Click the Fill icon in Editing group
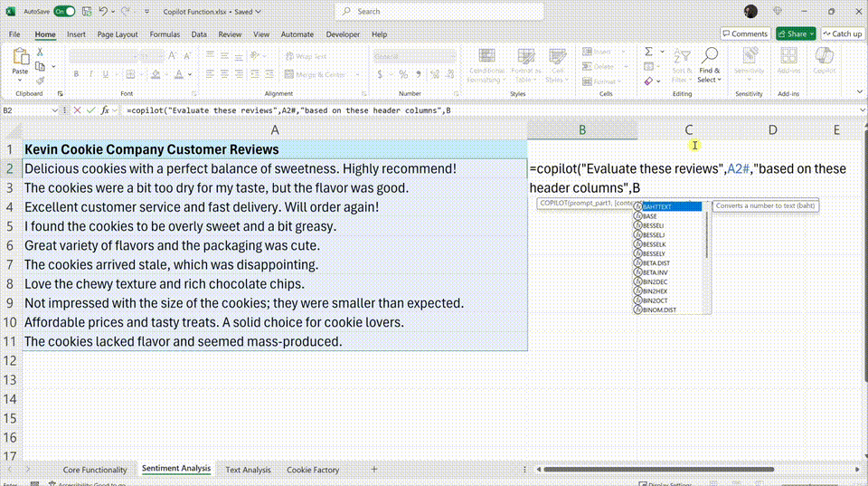Image resolution: width=868 pixels, height=486 pixels. (649, 66)
